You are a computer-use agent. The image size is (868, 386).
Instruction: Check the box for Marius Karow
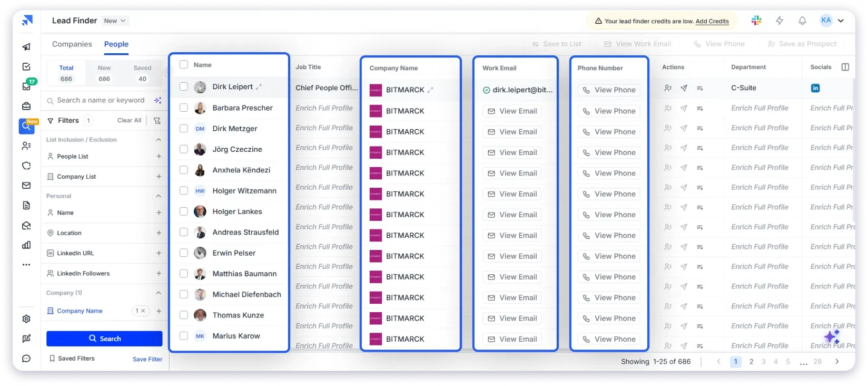[x=184, y=335]
